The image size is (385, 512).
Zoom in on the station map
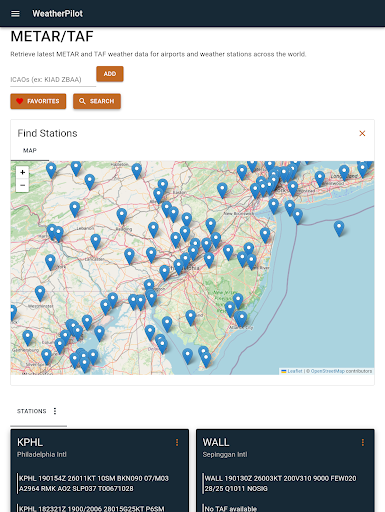point(23,172)
